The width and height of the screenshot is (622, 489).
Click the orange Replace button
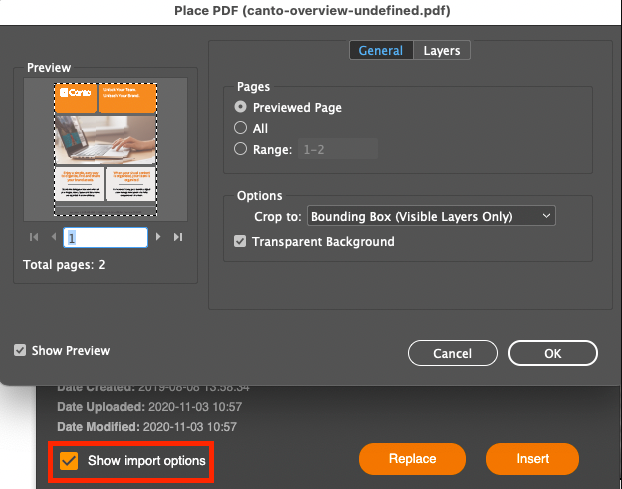[413, 459]
